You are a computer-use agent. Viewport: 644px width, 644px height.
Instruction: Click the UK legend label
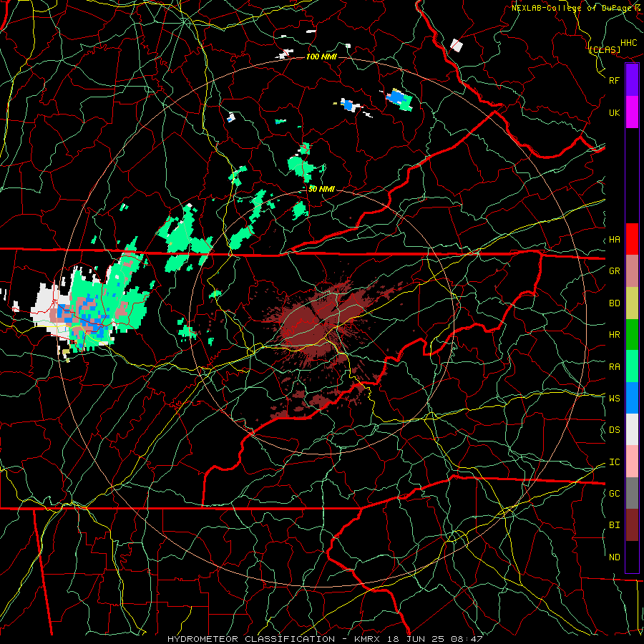[614, 112]
